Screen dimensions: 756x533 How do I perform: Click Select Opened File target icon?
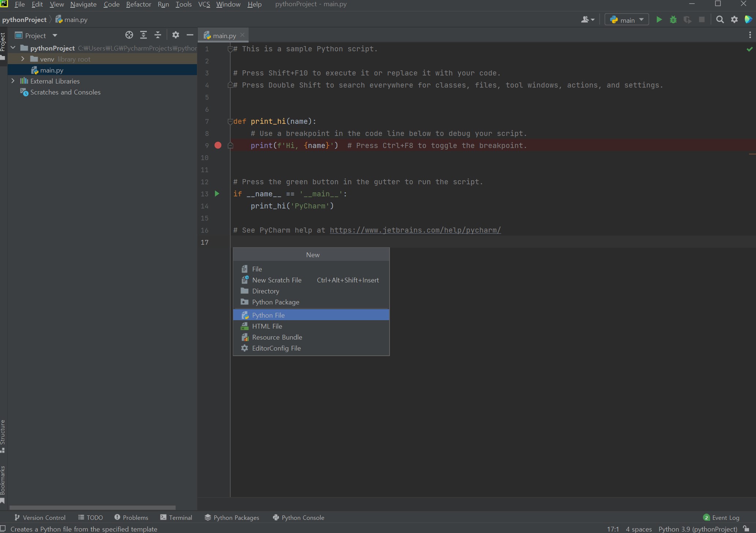[x=129, y=35]
